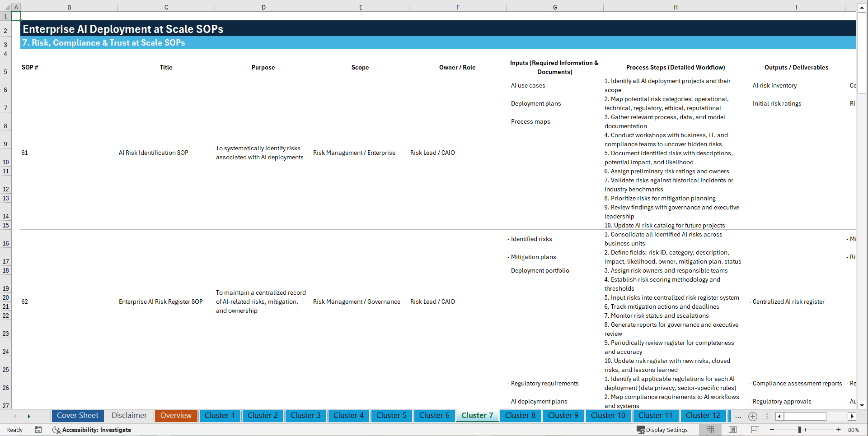
Task: Go to the Cluster 12 tab
Action: (703, 416)
